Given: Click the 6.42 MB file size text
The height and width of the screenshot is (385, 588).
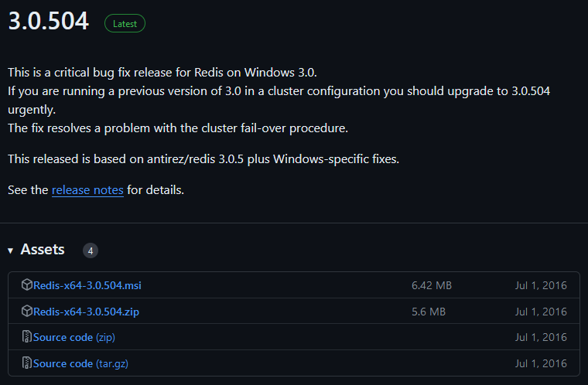Looking at the screenshot, I should point(431,285).
